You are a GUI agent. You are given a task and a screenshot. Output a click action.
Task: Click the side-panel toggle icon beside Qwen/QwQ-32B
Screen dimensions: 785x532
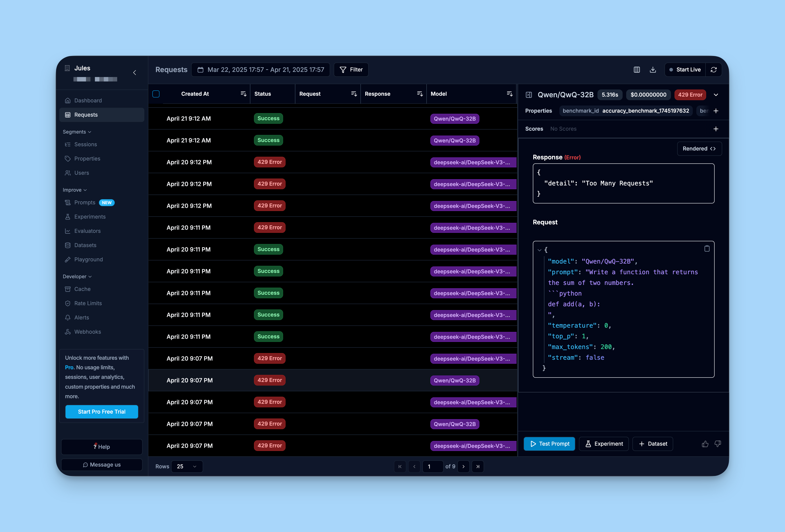click(529, 95)
